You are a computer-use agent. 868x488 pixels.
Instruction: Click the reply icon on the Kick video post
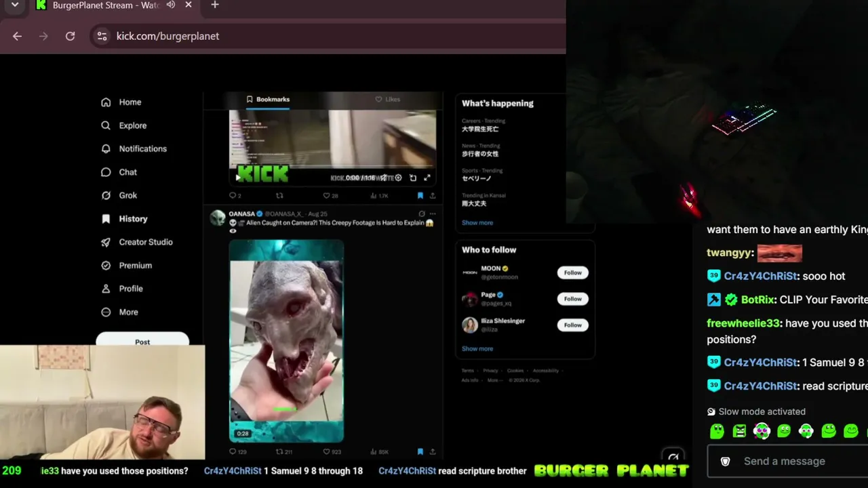pos(233,196)
